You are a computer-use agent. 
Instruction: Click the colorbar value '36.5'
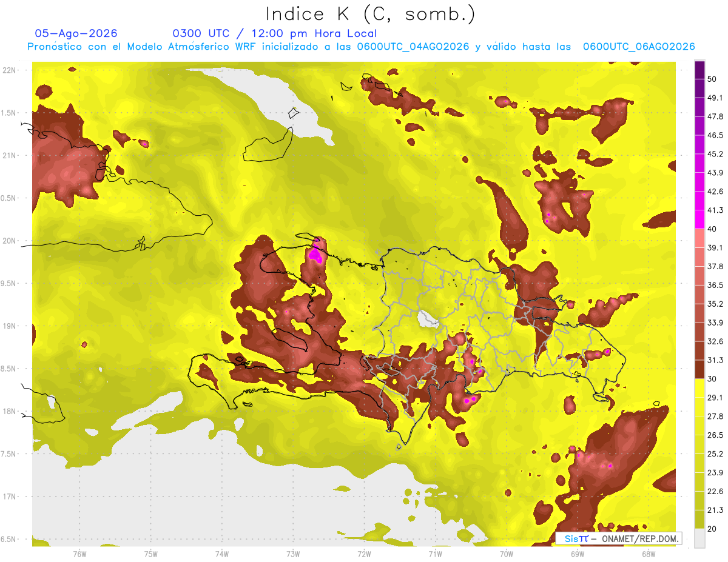(x=715, y=285)
